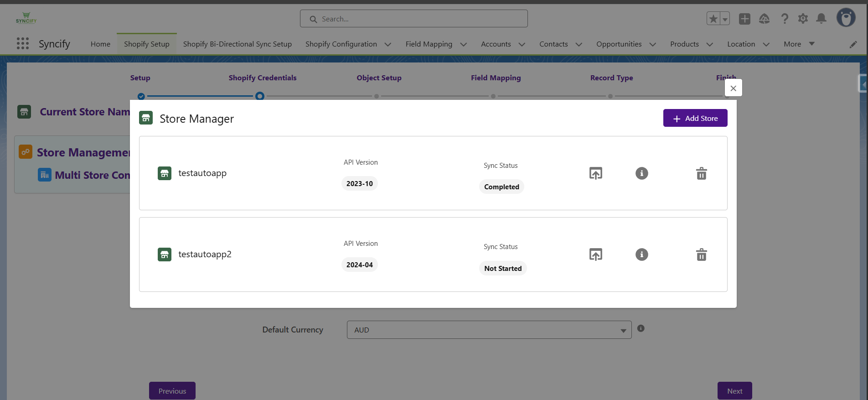Expand the side panel arrow at right edge
The width and height of the screenshot is (868, 400).
point(863,84)
